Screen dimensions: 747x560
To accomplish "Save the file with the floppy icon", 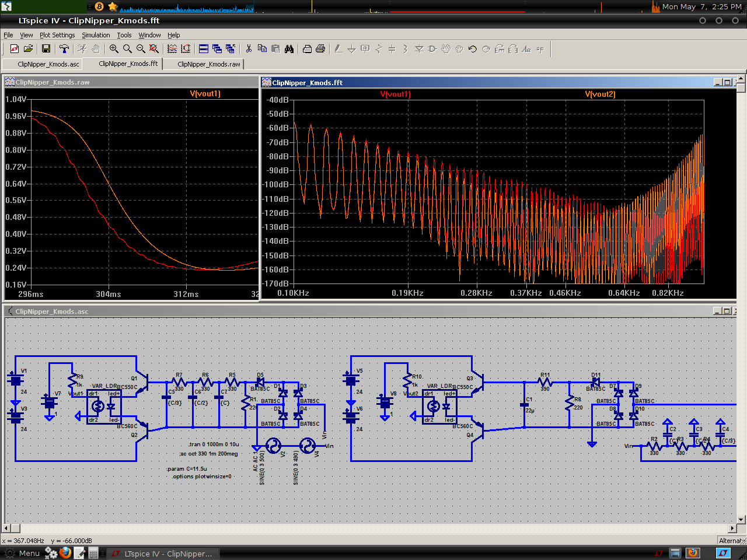I will pyautogui.click(x=46, y=49).
